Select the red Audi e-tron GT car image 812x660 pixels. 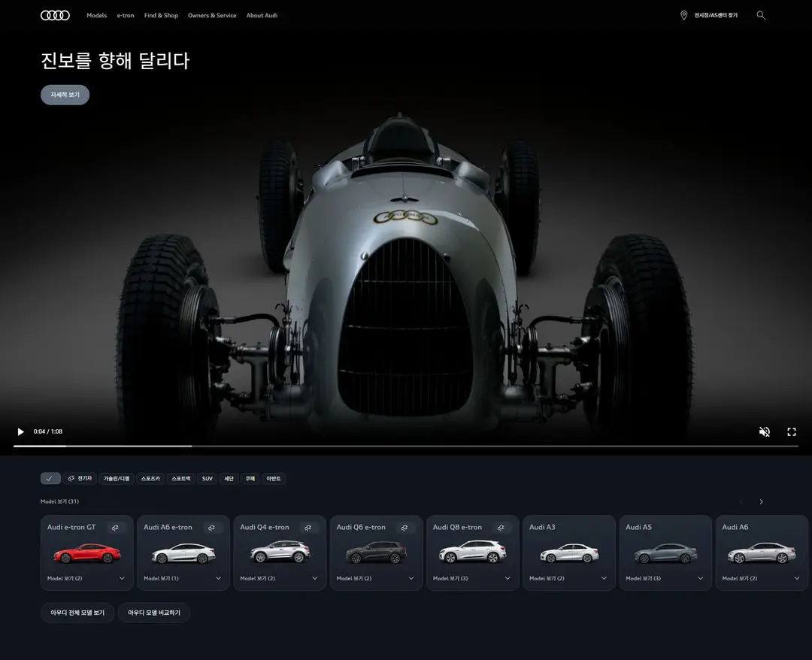tap(87, 553)
